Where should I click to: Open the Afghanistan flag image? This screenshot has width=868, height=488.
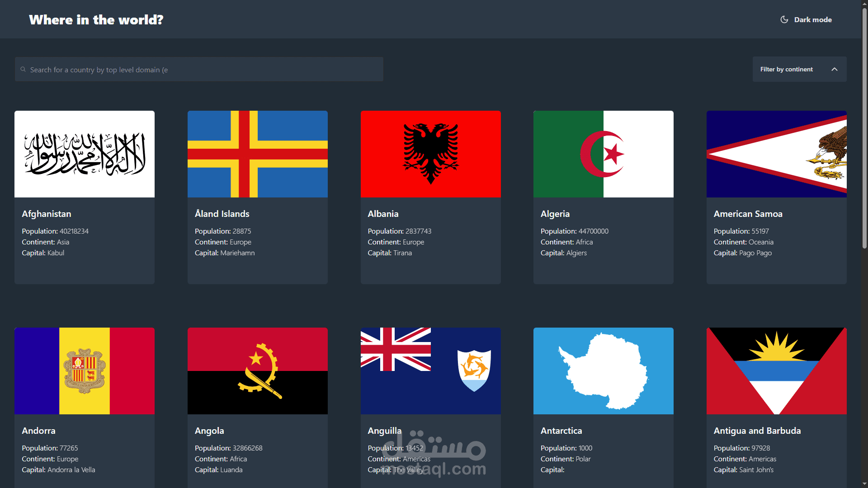(85, 154)
